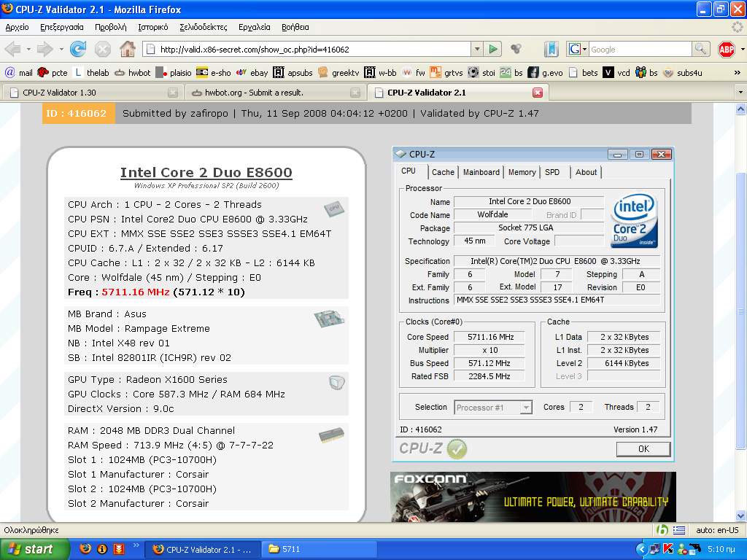Click the red 5711.16 MHz frequency text
The width and height of the screenshot is (747, 560).
[x=136, y=292]
